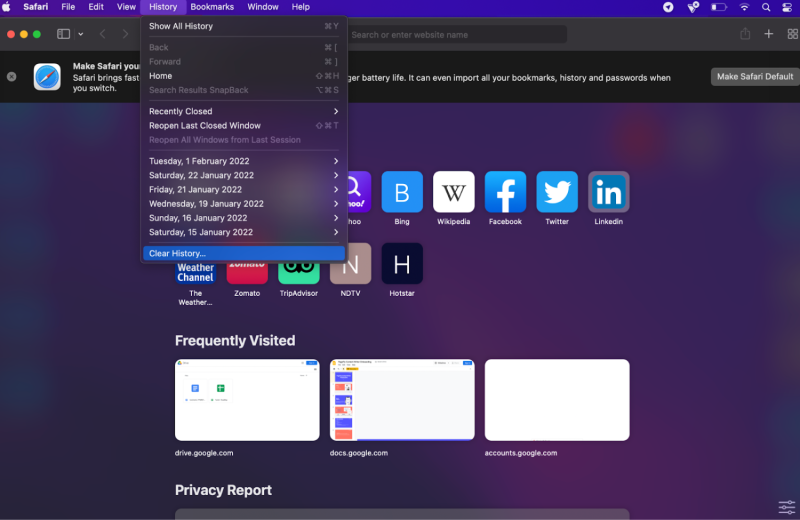Open Control Center icon
The height and width of the screenshot is (520, 800).
787,7
